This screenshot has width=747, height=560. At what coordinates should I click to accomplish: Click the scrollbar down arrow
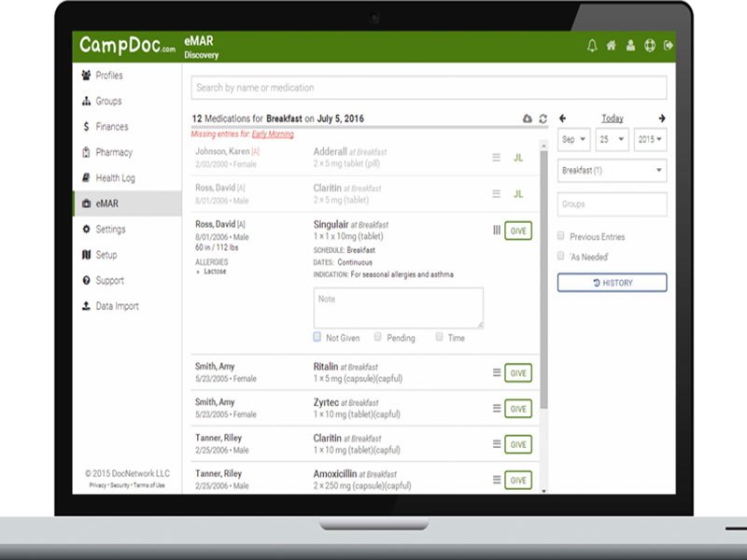coord(544,491)
